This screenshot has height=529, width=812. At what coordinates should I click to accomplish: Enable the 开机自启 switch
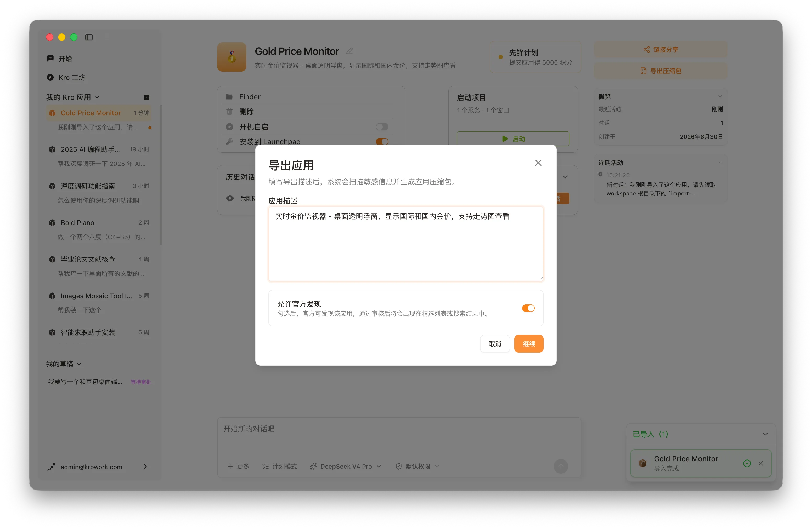coord(382,127)
